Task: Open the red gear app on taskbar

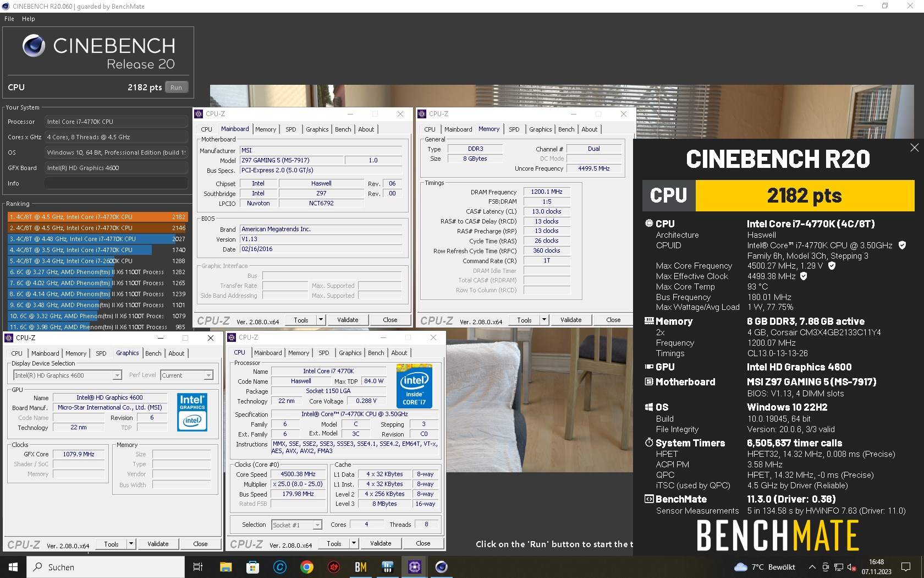Action: (334, 567)
